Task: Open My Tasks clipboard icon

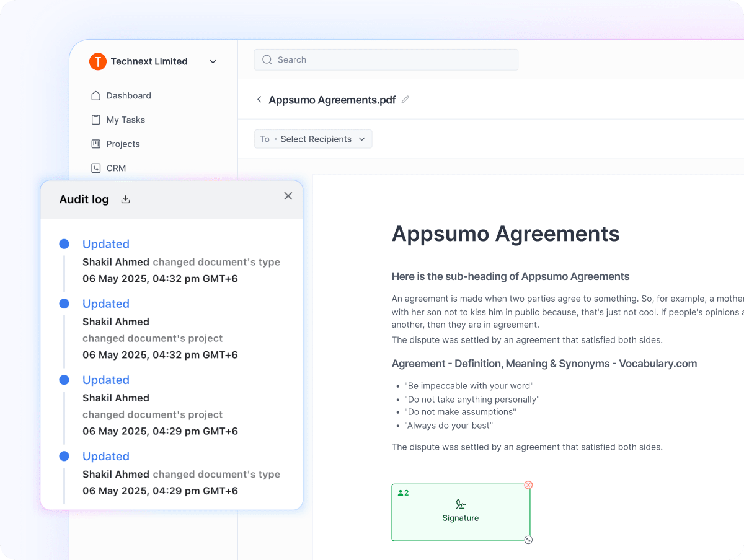Action: [95, 120]
